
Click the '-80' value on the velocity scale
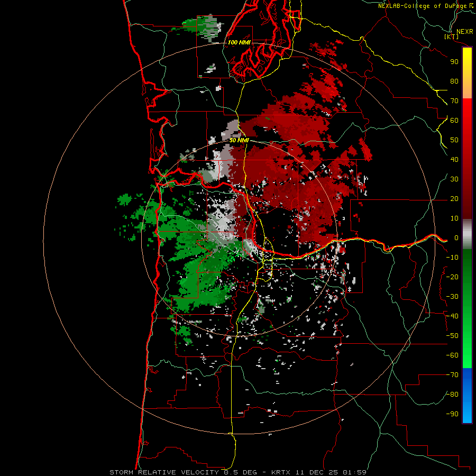(x=452, y=395)
